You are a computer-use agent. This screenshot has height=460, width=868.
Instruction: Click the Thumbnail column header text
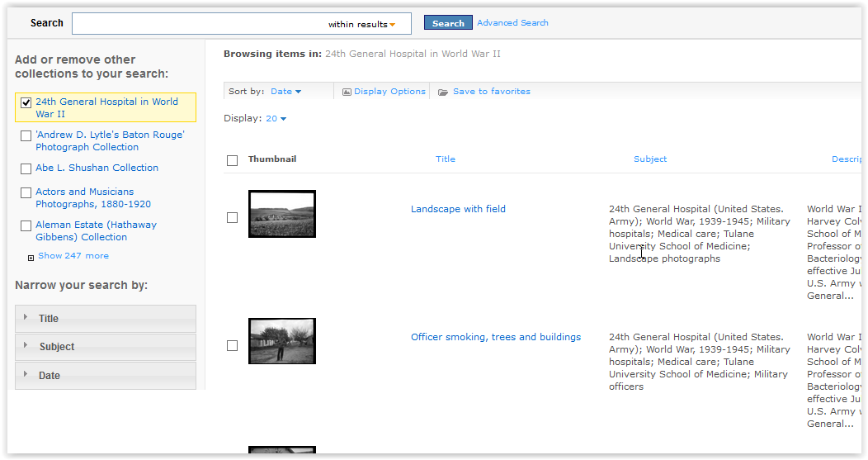(271, 159)
